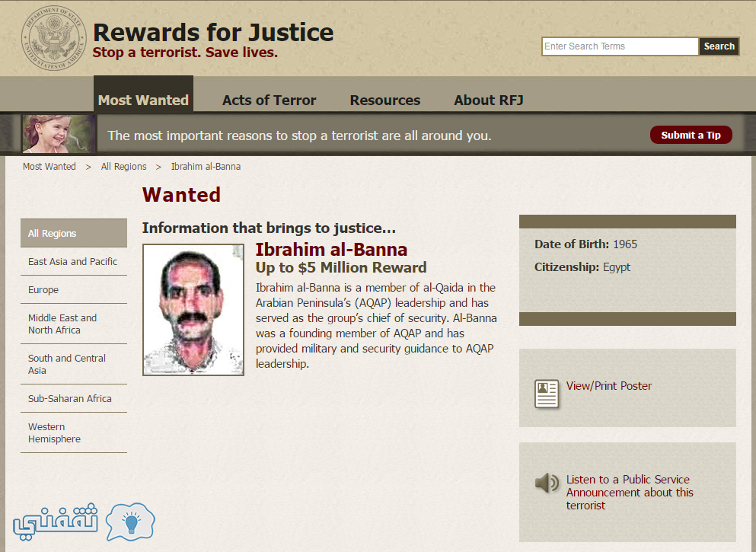756x552 pixels.
Task: Select All Regions in the sidebar
Action: click(74, 233)
